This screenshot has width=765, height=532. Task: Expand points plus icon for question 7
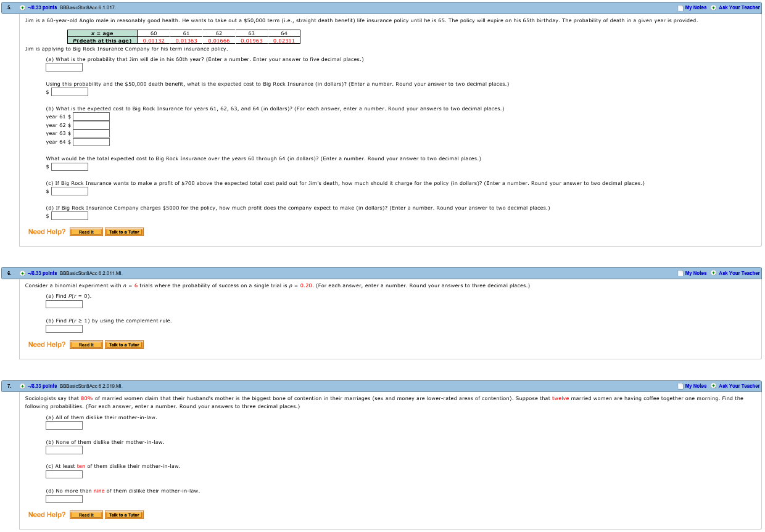click(23, 386)
